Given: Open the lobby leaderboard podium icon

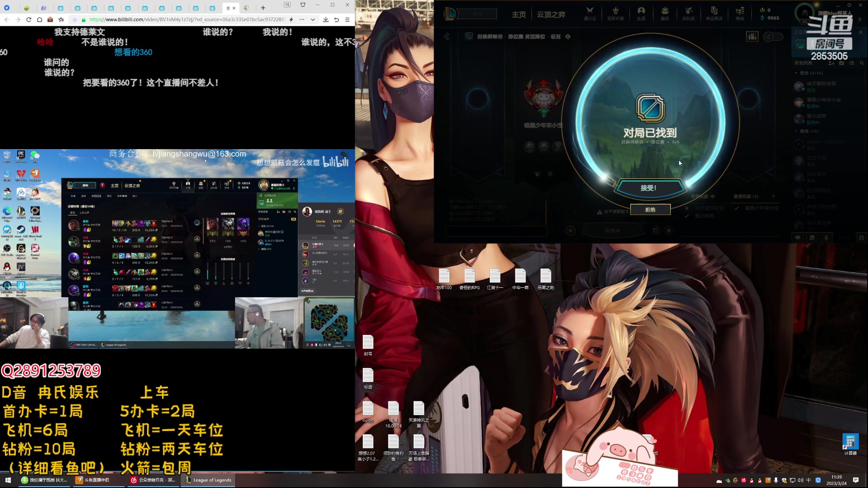Looking at the screenshot, I should tap(752, 37).
